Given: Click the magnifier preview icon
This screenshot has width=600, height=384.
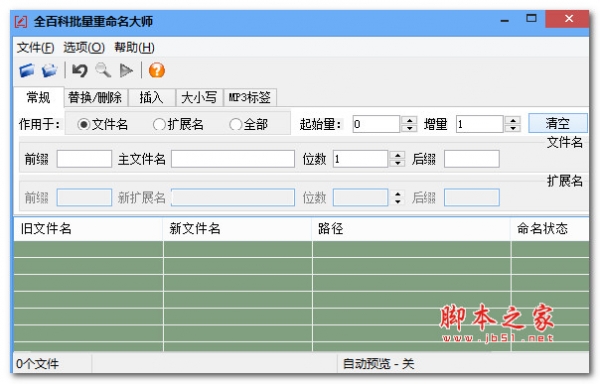Looking at the screenshot, I should point(103,70).
